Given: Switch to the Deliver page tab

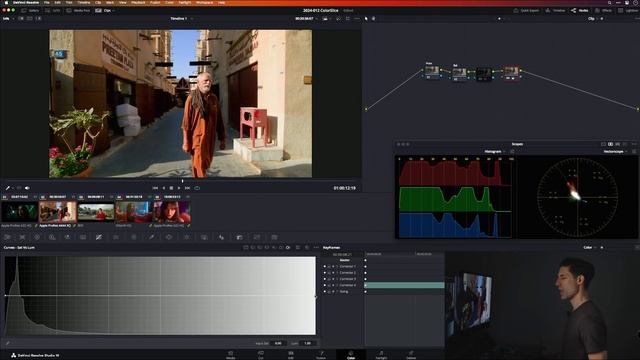Looking at the screenshot, I should (411, 355).
